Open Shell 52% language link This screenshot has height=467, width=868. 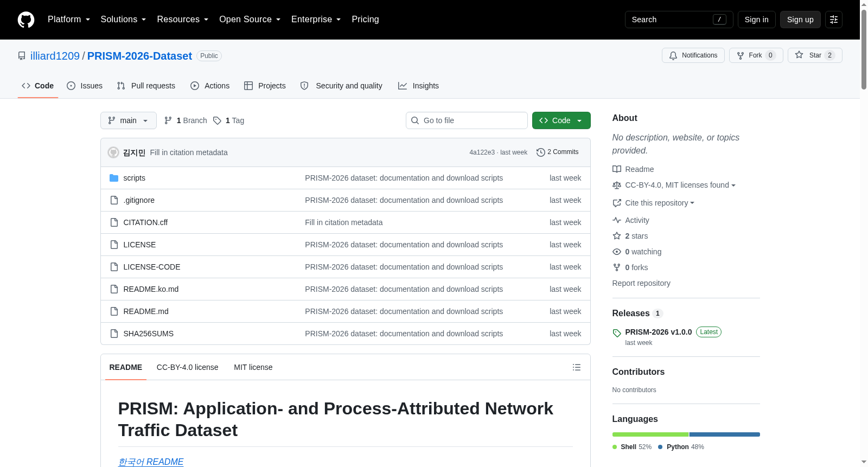632,447
